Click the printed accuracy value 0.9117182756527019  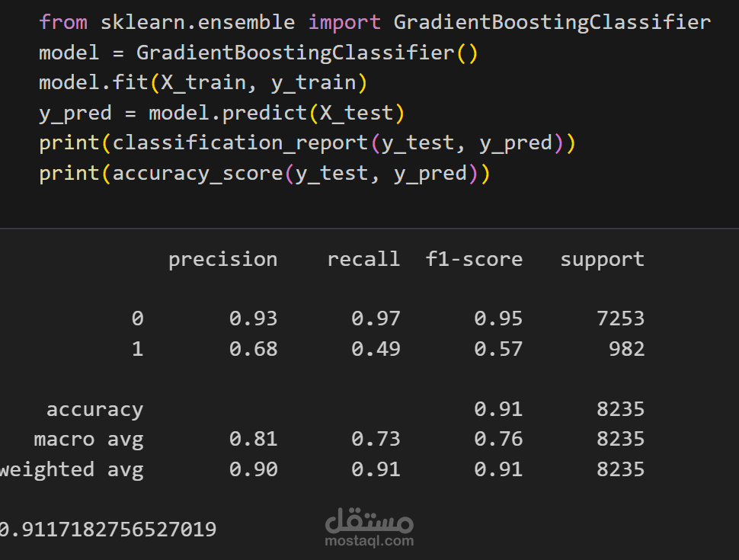click(108, 530)
